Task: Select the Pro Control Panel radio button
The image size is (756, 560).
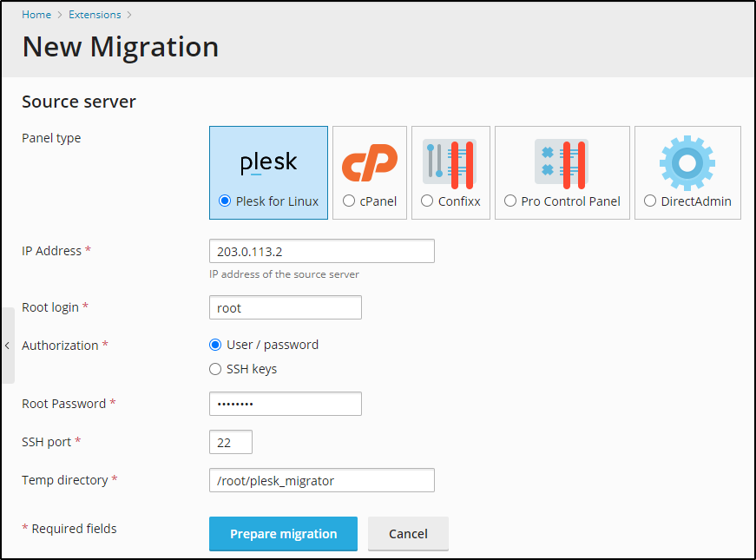Action: tap(510, 201)
